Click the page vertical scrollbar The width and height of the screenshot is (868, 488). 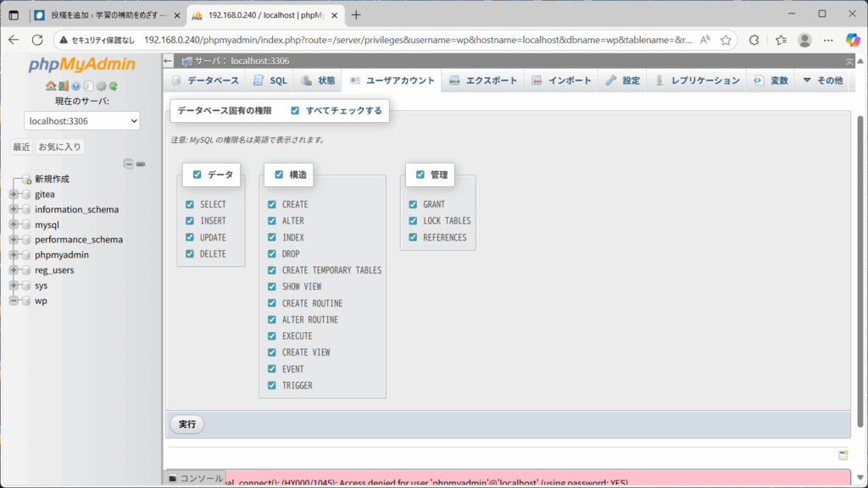click(x=862, y=254)
